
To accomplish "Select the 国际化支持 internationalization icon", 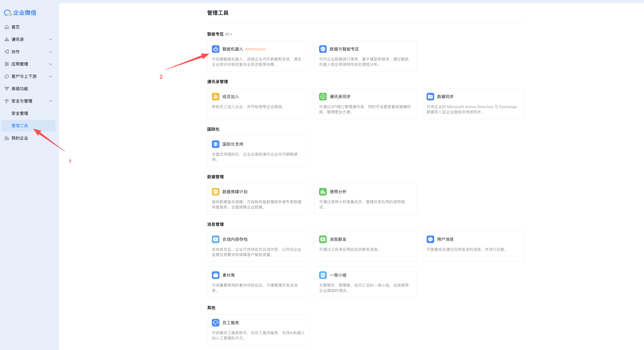I will point(216,144).
